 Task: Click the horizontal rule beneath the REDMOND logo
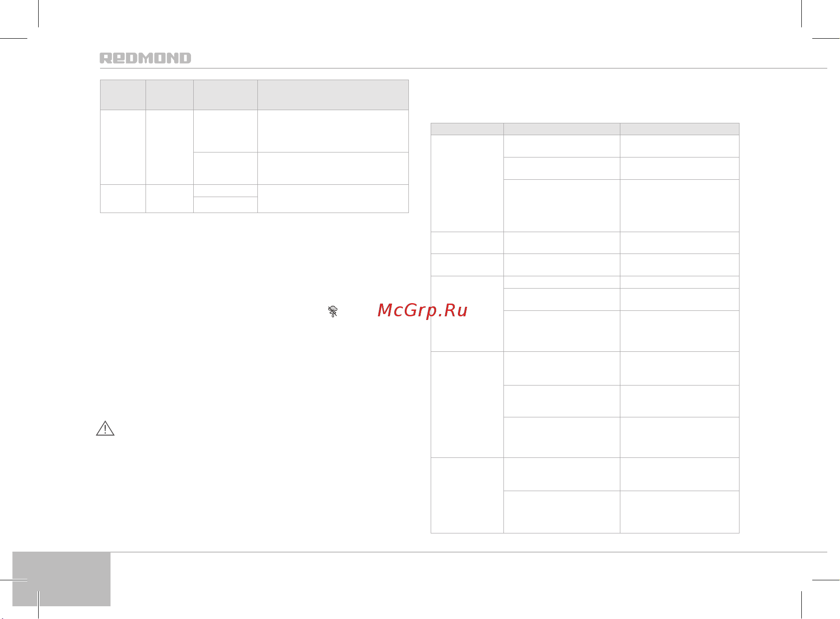click(463, 68)
